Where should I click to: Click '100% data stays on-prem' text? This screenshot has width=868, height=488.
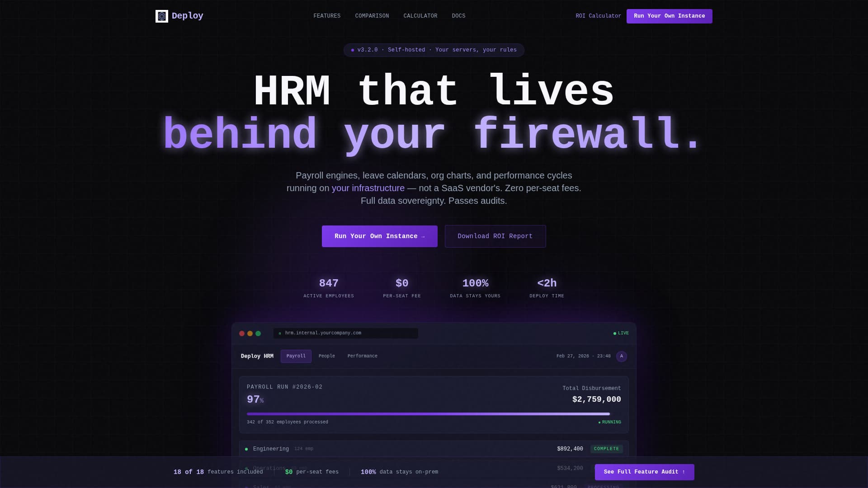pyautogui.click(x=399, y=472)
